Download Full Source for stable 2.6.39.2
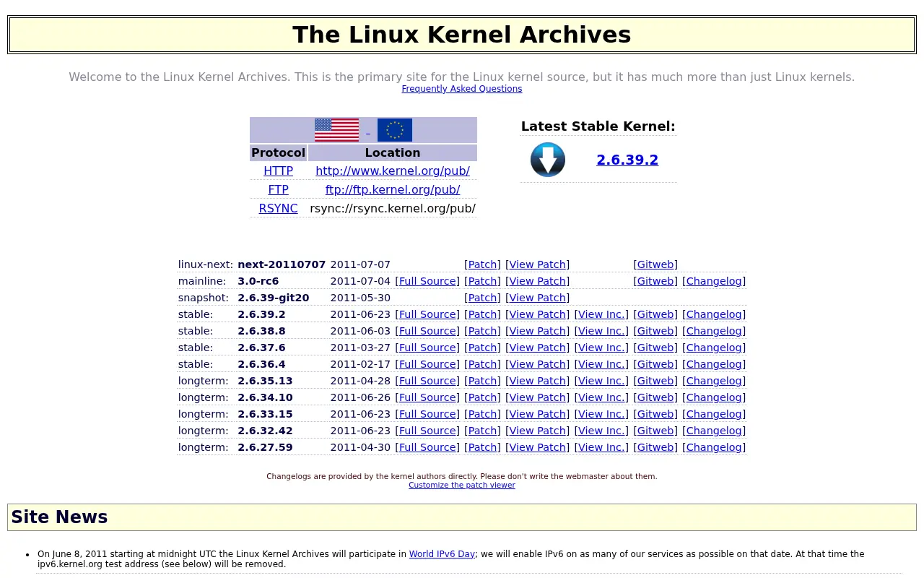Viewport: 924px width, 578px height. point(427,314)
